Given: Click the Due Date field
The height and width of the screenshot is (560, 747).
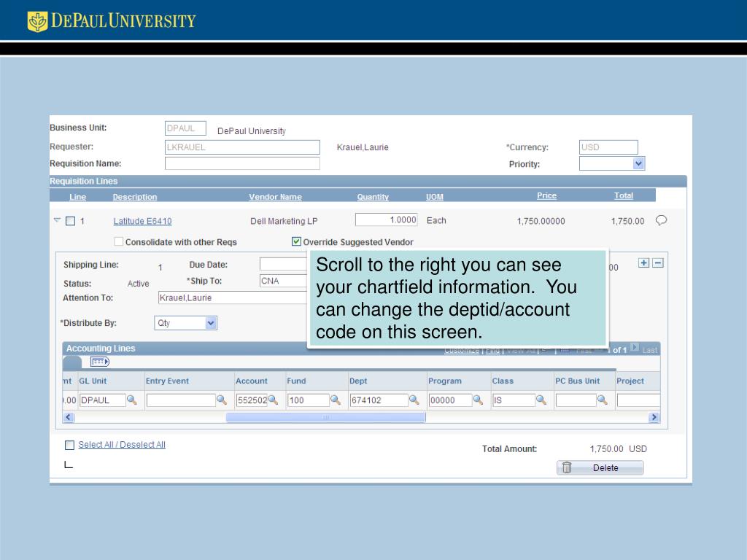Looking at the screenshot, I should point(284,264).
